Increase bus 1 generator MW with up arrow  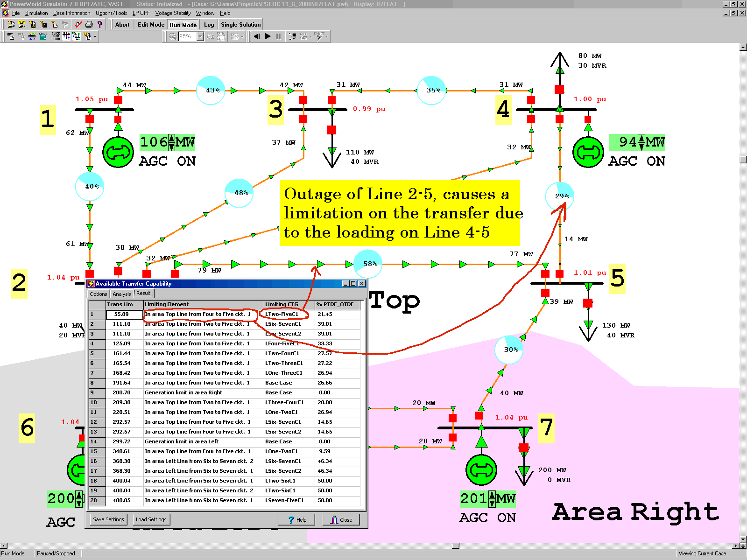pyautogui.click(x=171, y=139)
